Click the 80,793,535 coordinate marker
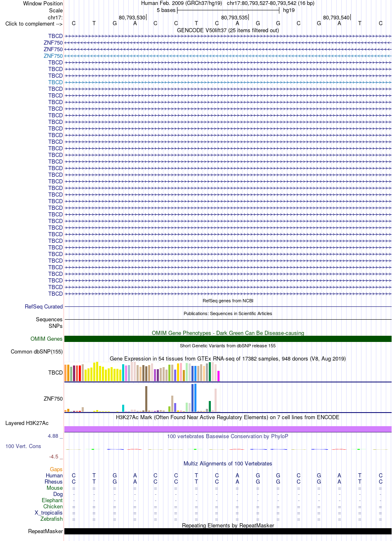Image resolution: width=392 pixels, height=541 pixels. pos(234,17)
